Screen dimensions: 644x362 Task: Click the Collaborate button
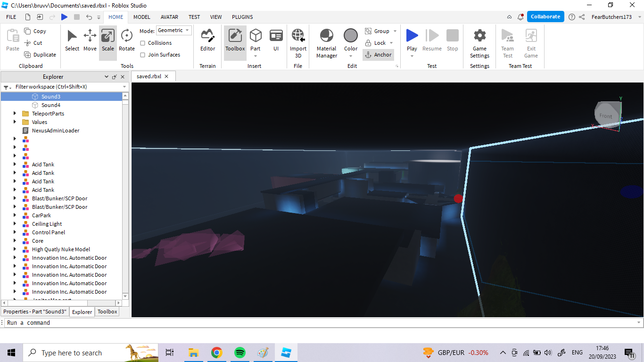tap(545, 16)
